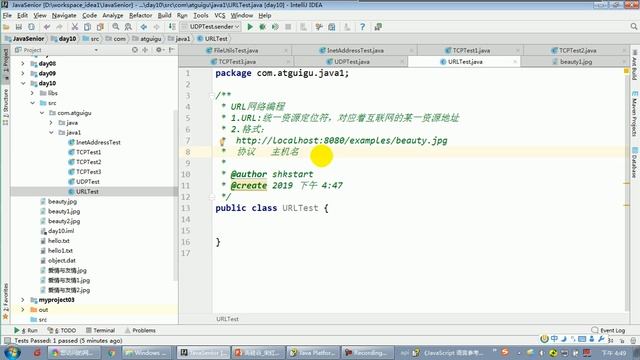The image size is (640, 360).
Task: Collapse the java1 package node
Action: tap(51, 132)
